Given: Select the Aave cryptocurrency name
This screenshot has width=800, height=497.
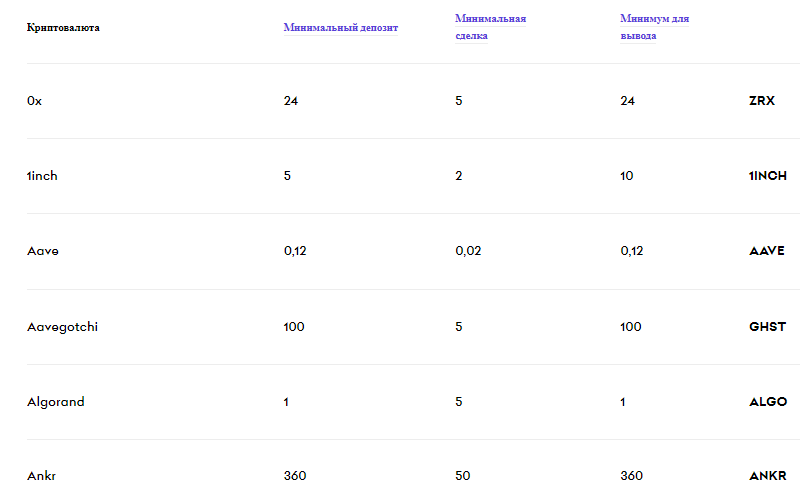Looking at the screenshot, I should [x=43, y=251].
